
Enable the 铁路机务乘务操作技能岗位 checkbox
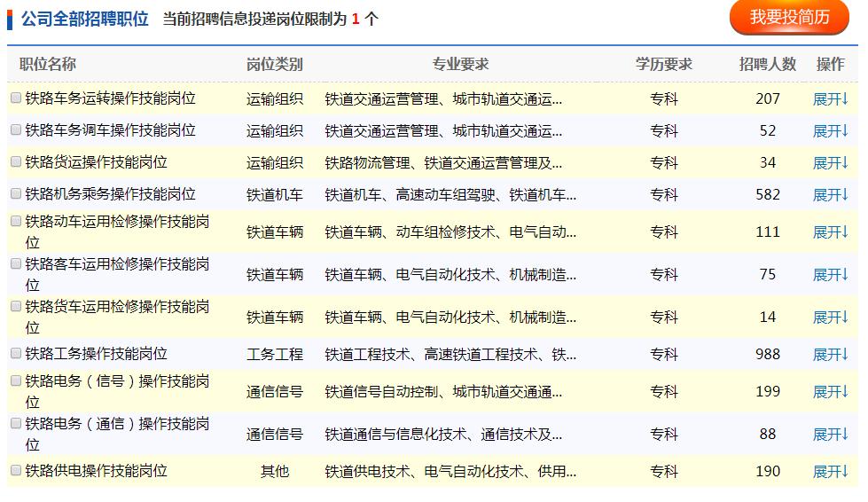16,193
